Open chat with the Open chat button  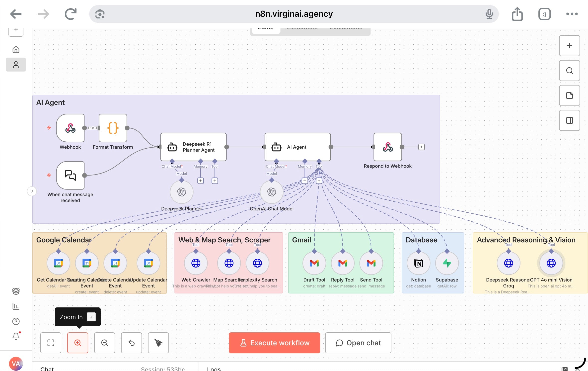coord(358,343)
